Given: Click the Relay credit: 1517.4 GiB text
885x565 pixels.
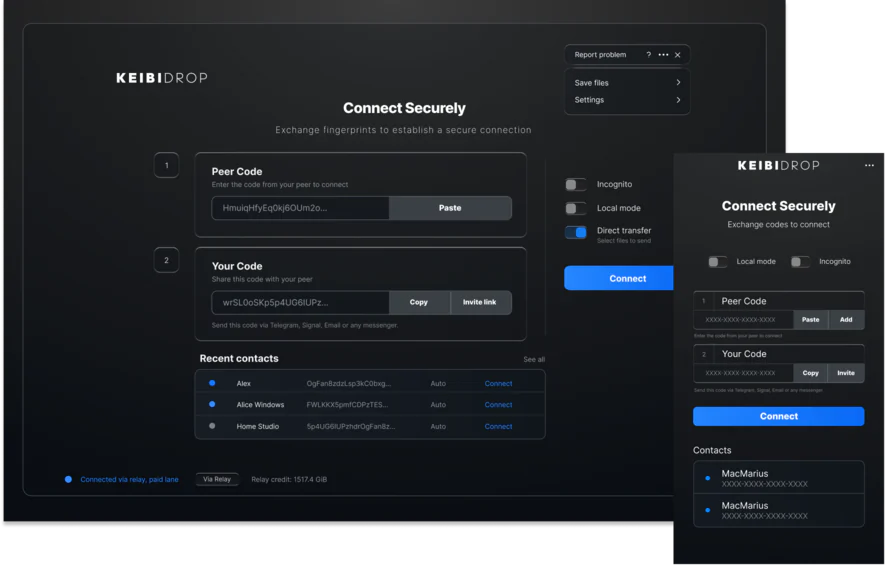Looking at the screenshot, I should [x=289, y=479].
